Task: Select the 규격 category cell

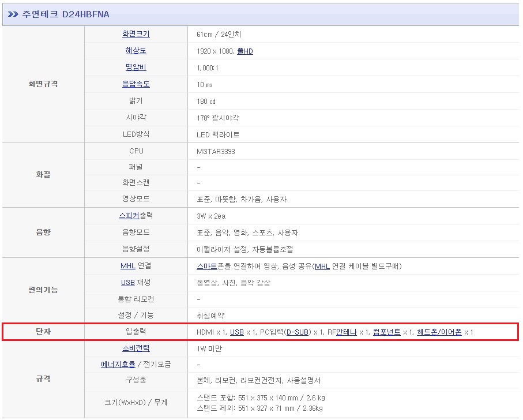Action: pyautogui.click(x=43, y=379)
